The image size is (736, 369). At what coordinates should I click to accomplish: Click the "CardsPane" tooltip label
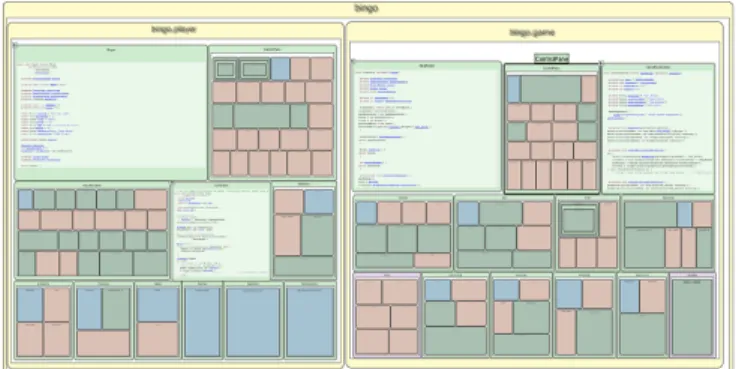pos(552,59)
